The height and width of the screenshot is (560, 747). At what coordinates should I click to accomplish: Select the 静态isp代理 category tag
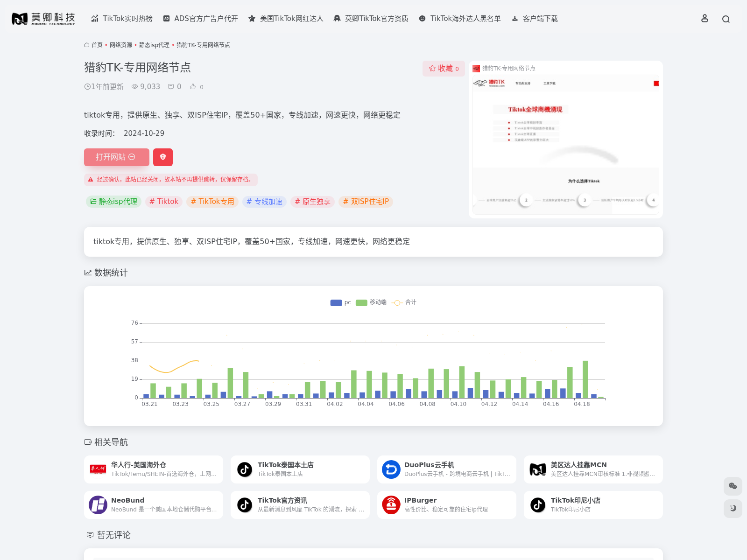(x=113, y=202)
